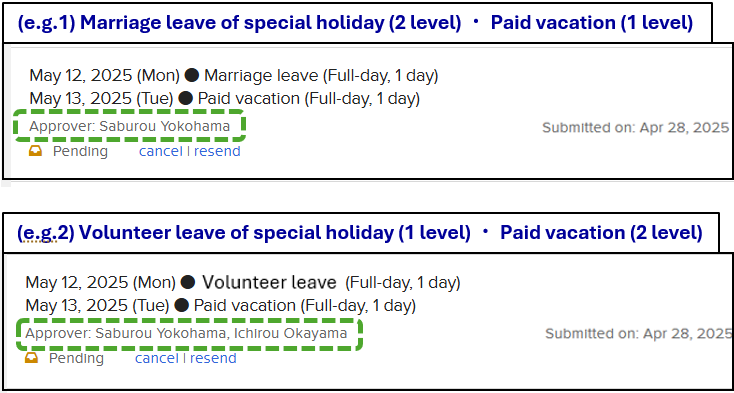Select the May 12, 2025 Marriage leave entry
The height and width of the screenshot is (393, 734).
(234, 75)
